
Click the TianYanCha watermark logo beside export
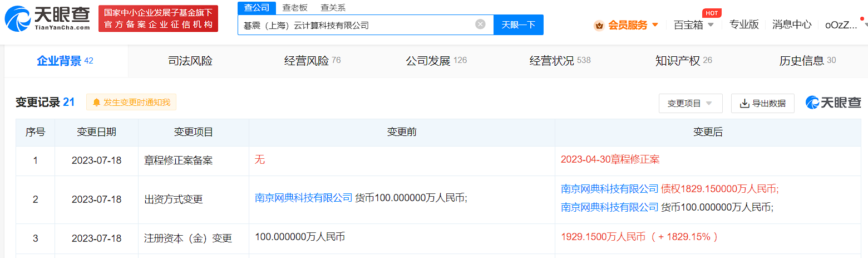[x=833, y=103]
